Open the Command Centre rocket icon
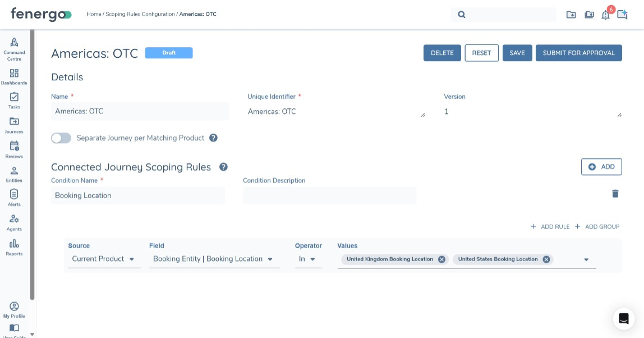Viewport: 644px width, 338px height. [14, 43]
